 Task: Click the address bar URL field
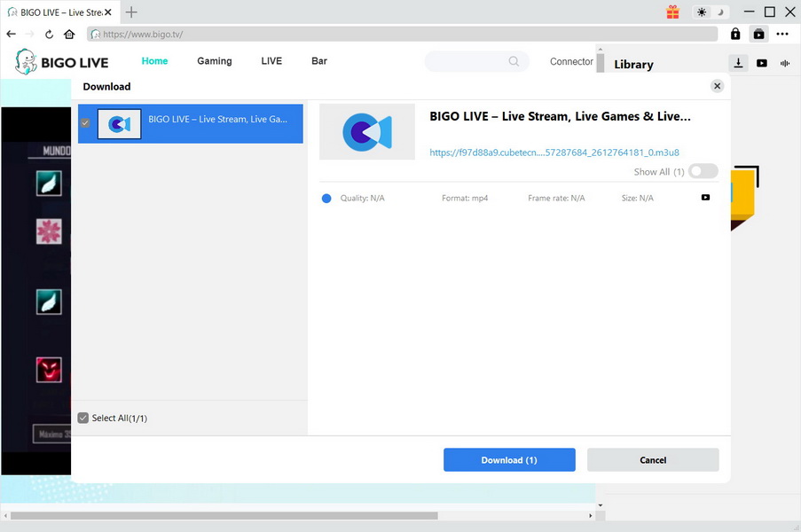[402, 35]
